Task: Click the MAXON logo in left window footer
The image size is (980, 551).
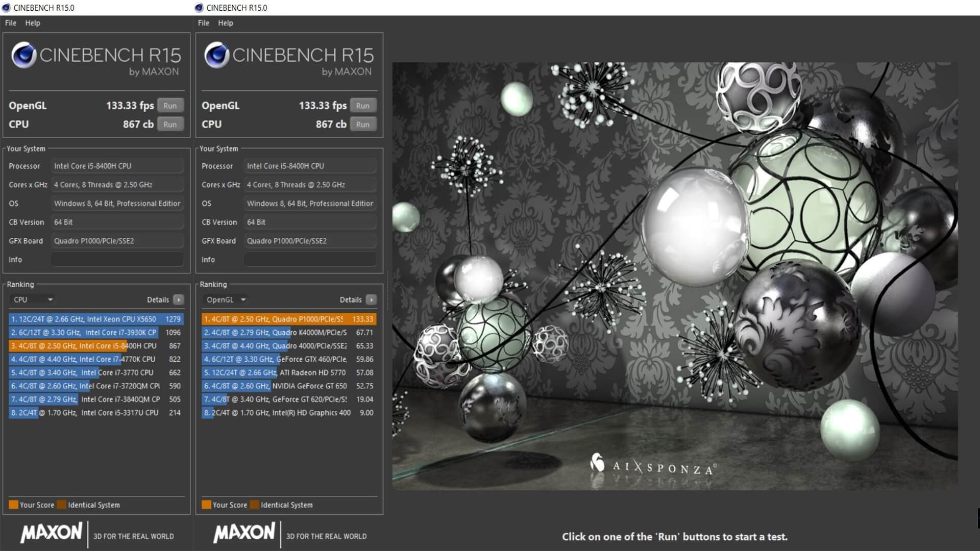Action: click(51, 533)
